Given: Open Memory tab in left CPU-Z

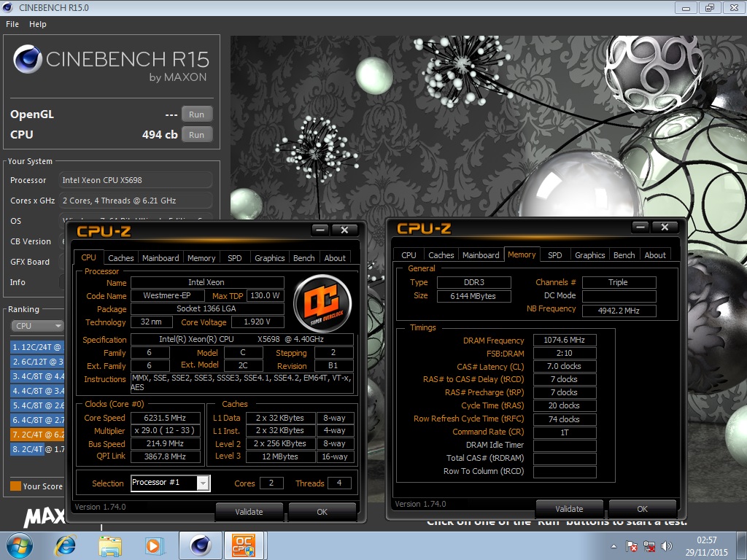Looking at the screenshot, I should [201, 258].
